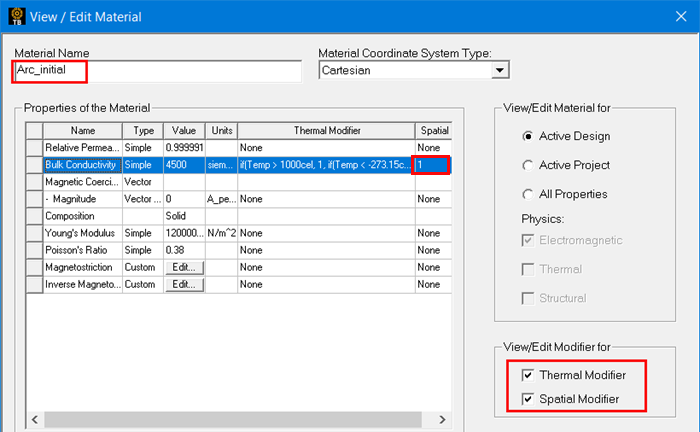Select the Bulk Conductivity row
The width and height of the screenshot is (700, 432).
(82, 165)
